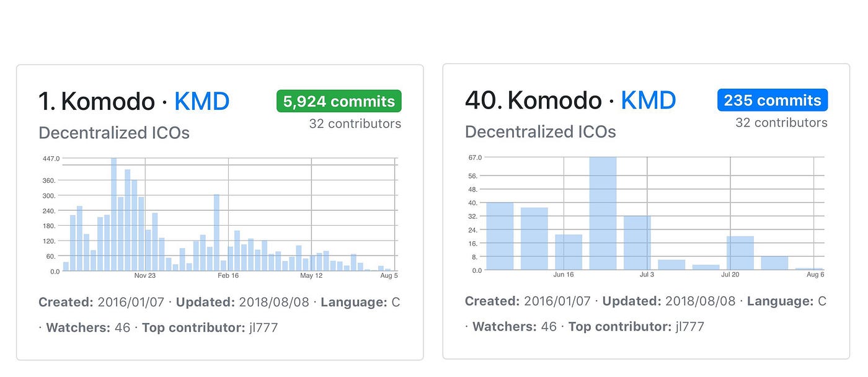Click the Jul 3 axis label
This screenshot has height=377, width=868.
pyautogui.click(x=647, y=274)
